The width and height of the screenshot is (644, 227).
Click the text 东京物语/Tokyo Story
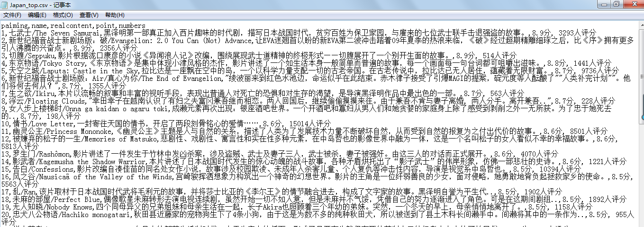46,63
